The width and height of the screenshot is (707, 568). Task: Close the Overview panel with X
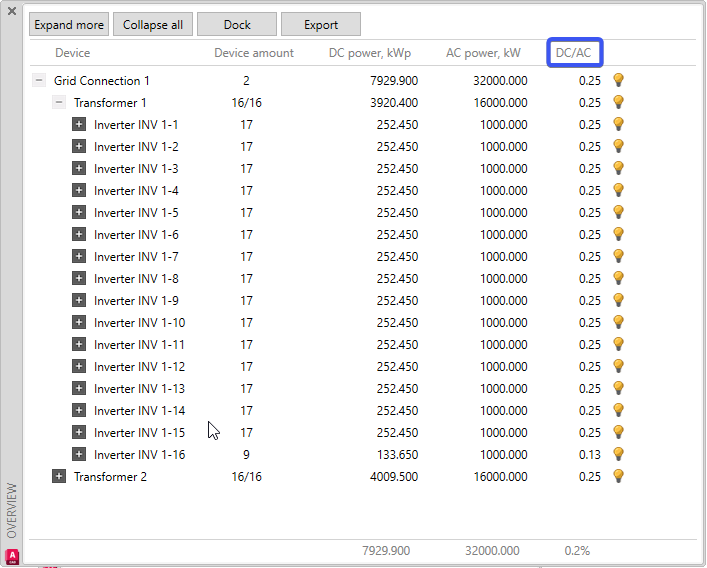pyautogui.click(x=12, y=11)
